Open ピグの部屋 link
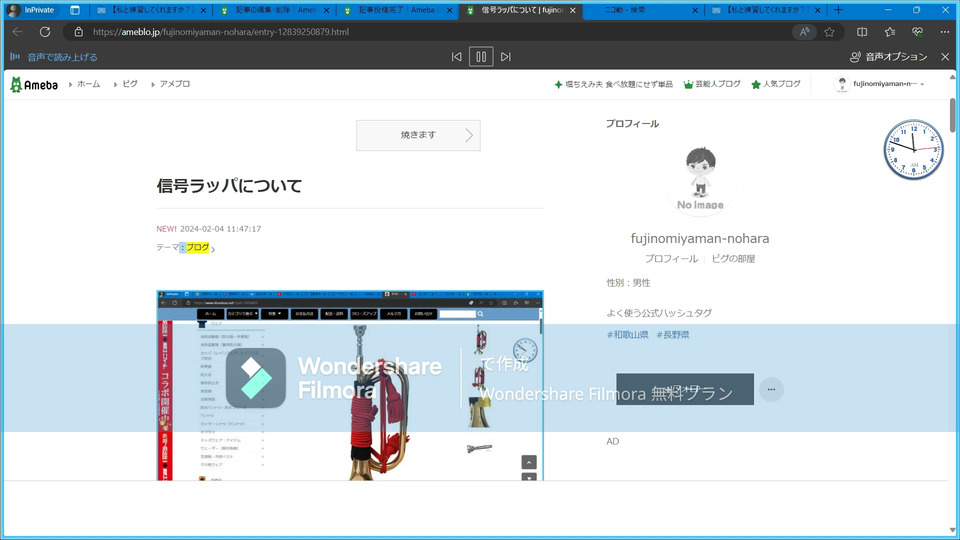 tap(733, 259)
